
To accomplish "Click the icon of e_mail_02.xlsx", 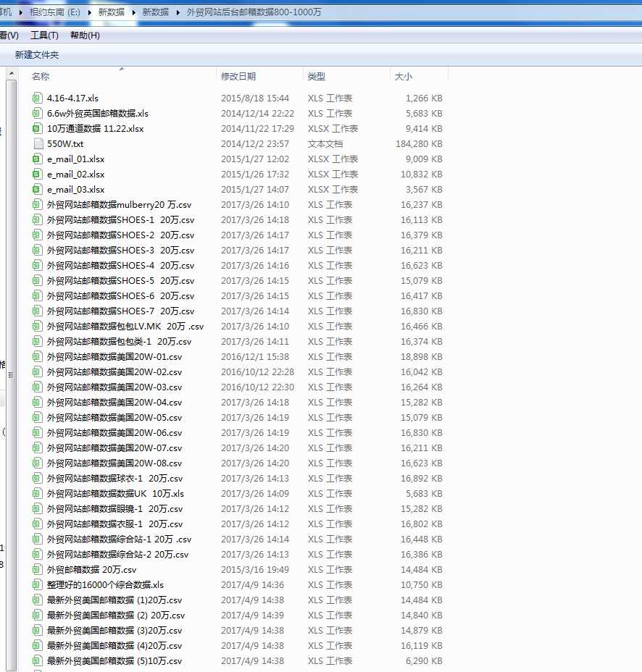I will [x=37, y=174].
